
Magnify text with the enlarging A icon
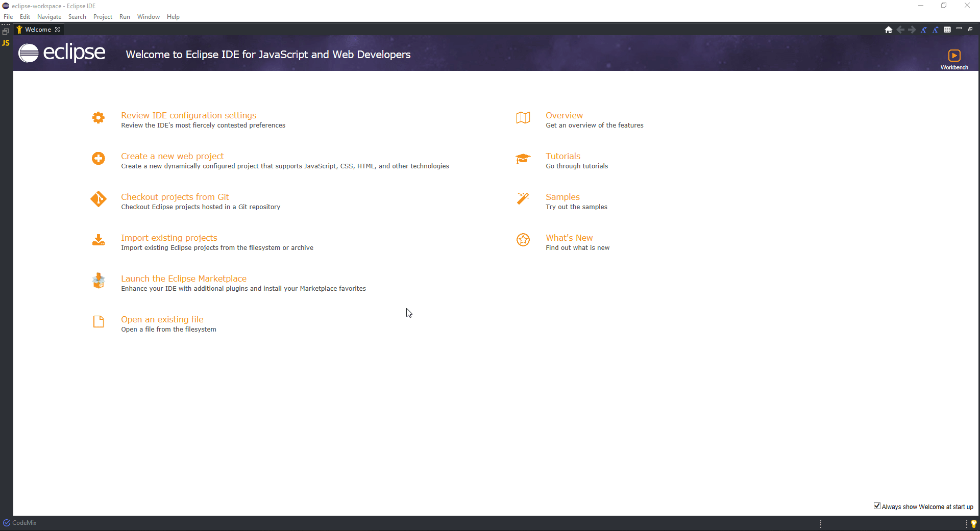(x=935, y=30)
